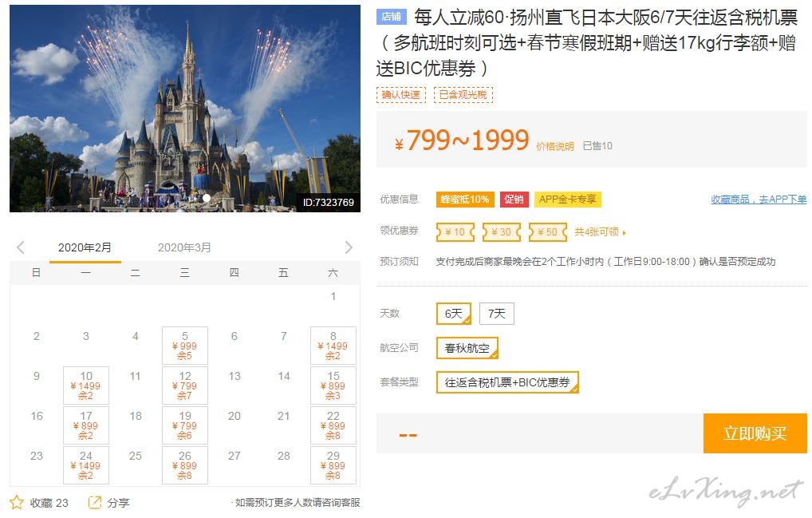Expand 共4张可领 coupon list
This screenshot has height=518, width=812.
600,232
